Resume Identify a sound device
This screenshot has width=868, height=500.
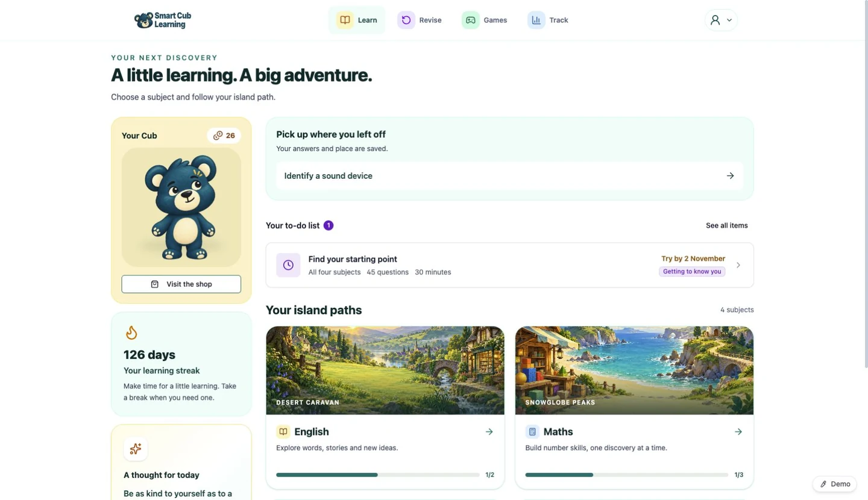(510, 176)
